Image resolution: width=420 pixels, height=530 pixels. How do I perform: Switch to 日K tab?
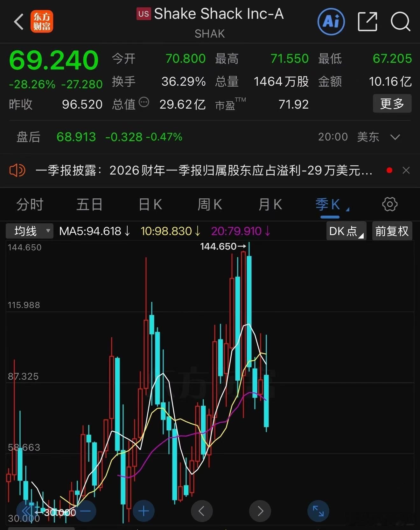click(150, 204)
